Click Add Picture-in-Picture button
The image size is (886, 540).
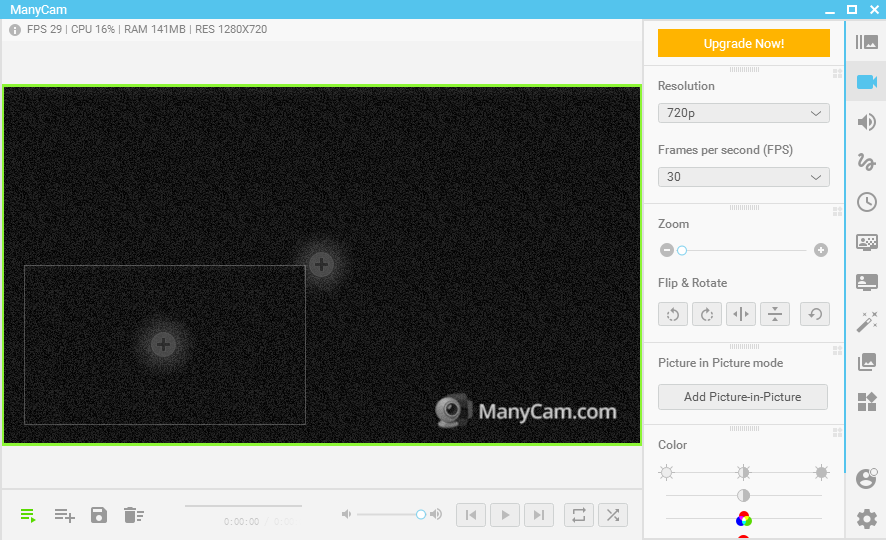(742, 397)
